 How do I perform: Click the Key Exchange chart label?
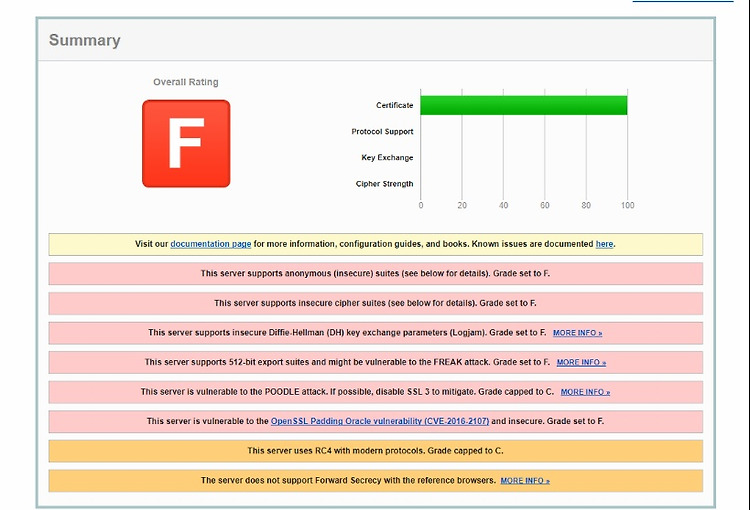tap(387, 157)
